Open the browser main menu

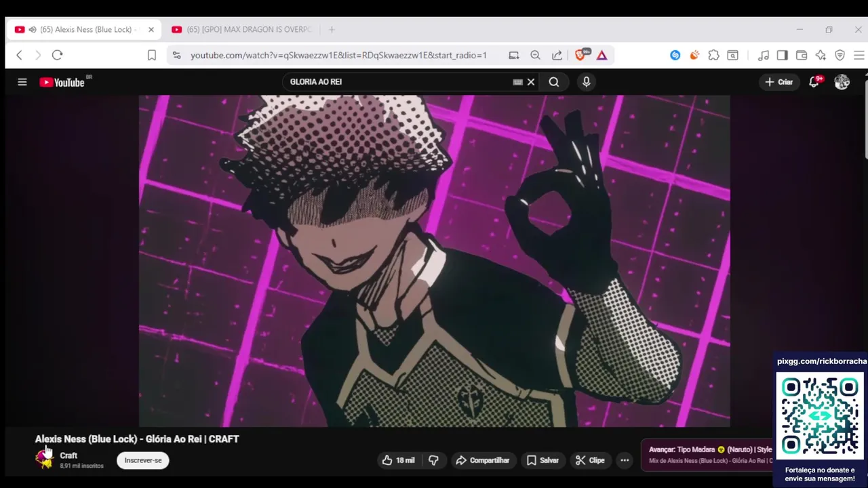(x=859, y=56)
